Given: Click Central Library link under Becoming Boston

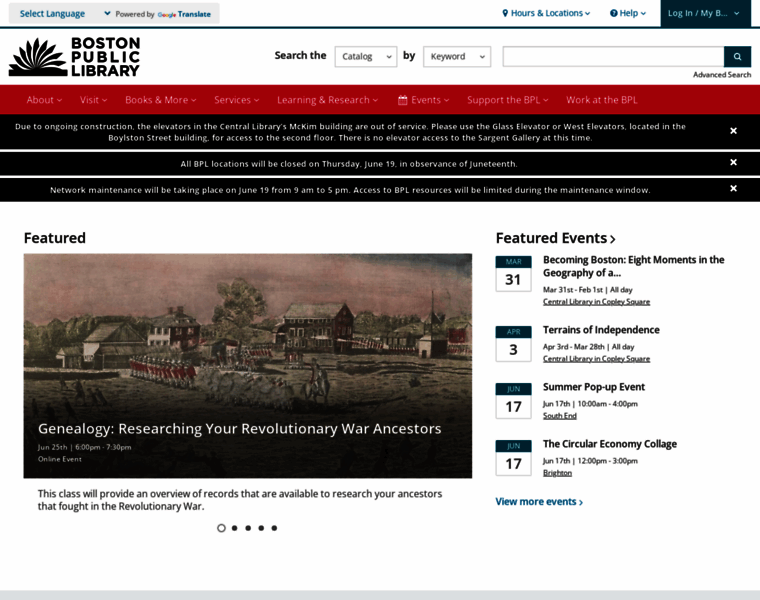Looking at the screenshot, I should point(596,301).
